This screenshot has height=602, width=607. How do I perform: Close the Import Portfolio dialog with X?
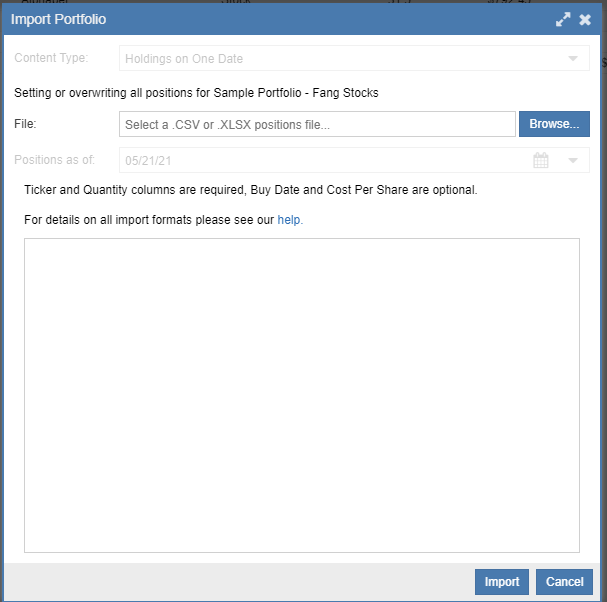585,20
